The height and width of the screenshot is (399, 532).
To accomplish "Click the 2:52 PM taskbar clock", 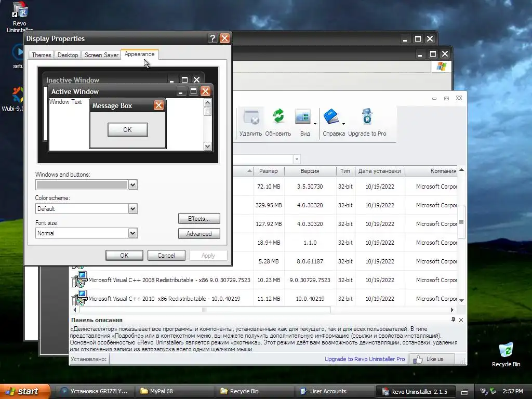I will [513, 391].
